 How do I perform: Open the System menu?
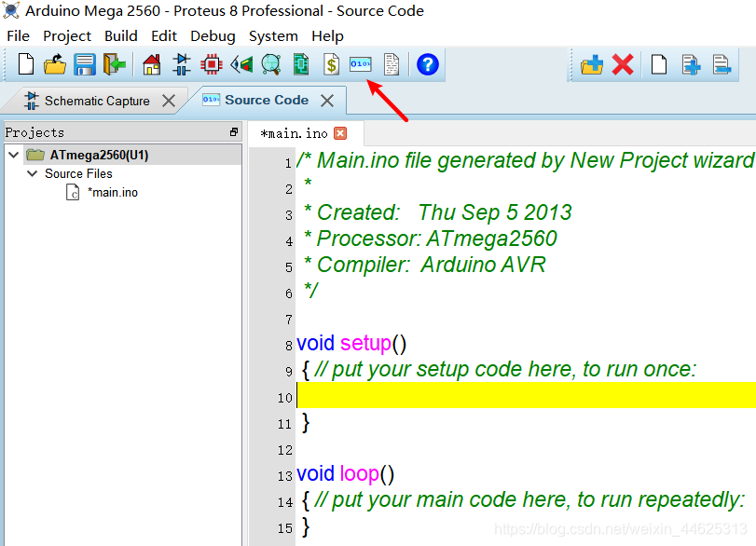273,36
